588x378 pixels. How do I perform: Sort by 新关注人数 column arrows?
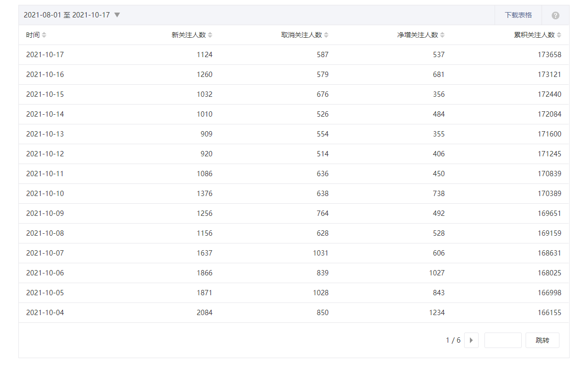click(x=210, y=35)
